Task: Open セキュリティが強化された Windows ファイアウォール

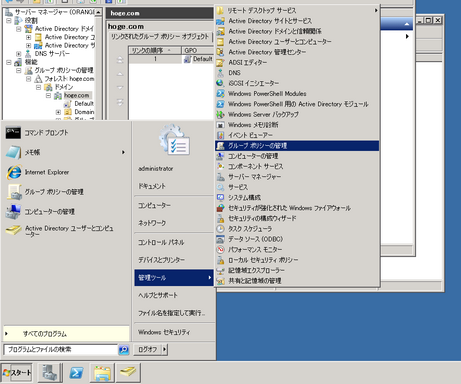Action: point(289,208)
